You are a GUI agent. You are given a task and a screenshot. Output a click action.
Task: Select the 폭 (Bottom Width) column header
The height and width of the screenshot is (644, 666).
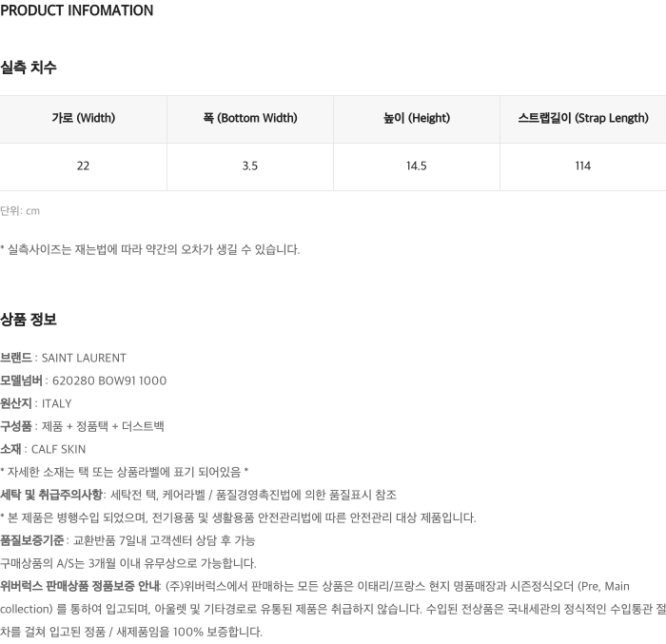click(250, 119)
